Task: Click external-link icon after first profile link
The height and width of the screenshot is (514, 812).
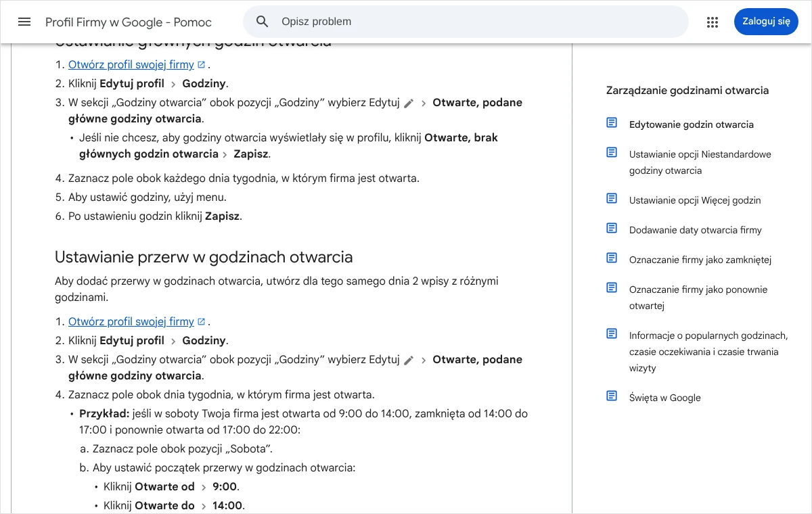Action: [x=201, y=65]
